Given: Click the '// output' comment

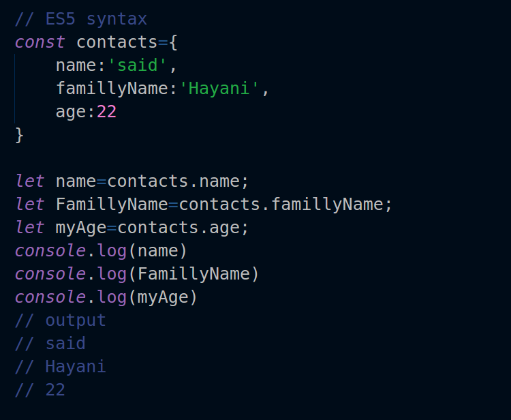Looking at the screenshot, I should [61, 320].
